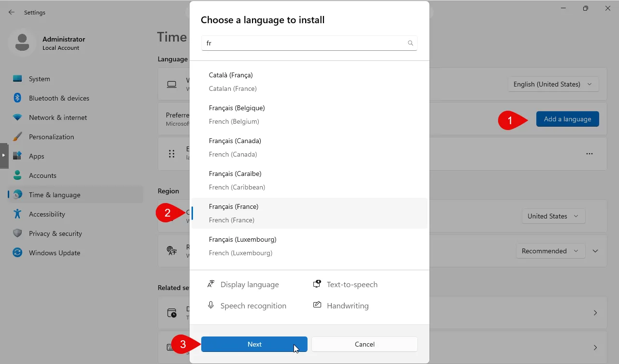Click the Bluetooth & devices icon
This screenshot has height=364, width=619.
17,98
